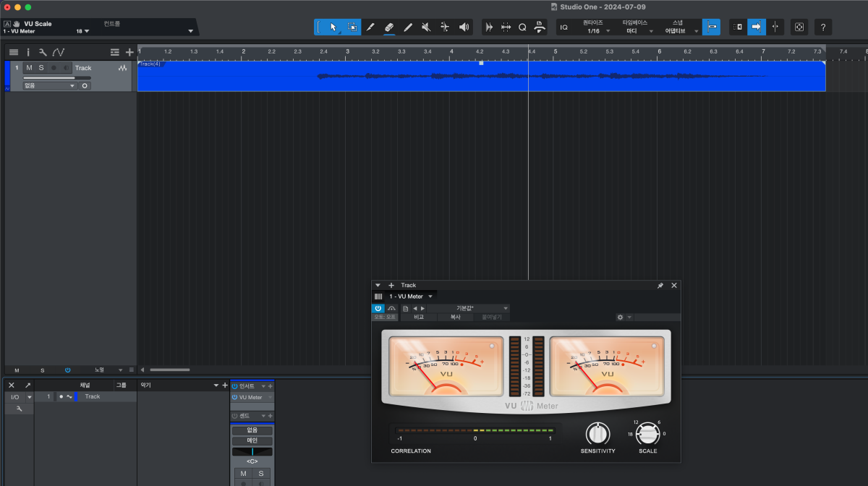Click the SCALE knob
This screenshot has width=868, height=486.
pos(647,434)
